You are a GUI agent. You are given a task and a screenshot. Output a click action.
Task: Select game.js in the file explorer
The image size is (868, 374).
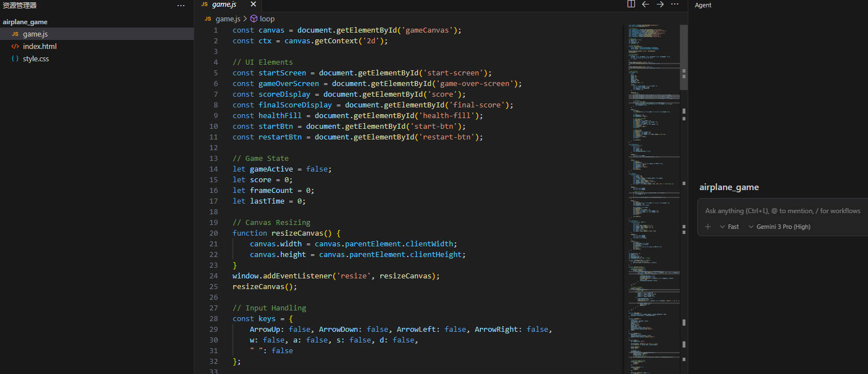[35, 34]
